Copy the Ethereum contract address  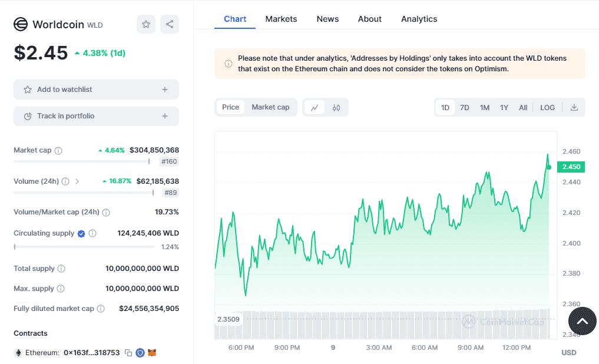click(128, 353)
